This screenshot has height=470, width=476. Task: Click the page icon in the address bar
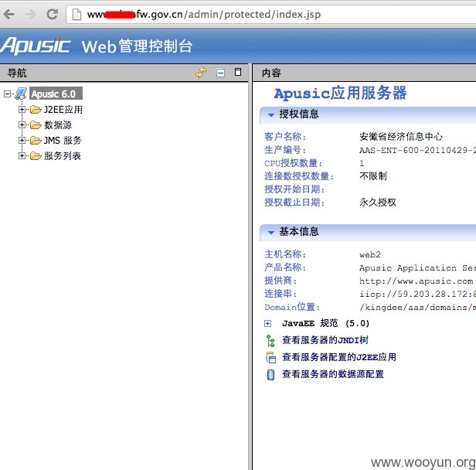76,14
